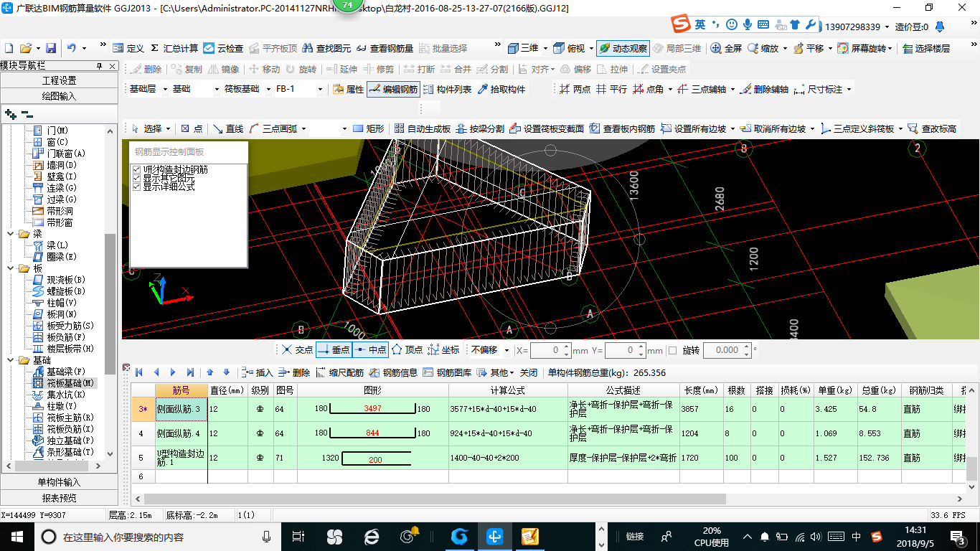Select 平行 parallel auxiliary axis tool
The height and width of the screenshot is (551, 980).
coord(611,89)
